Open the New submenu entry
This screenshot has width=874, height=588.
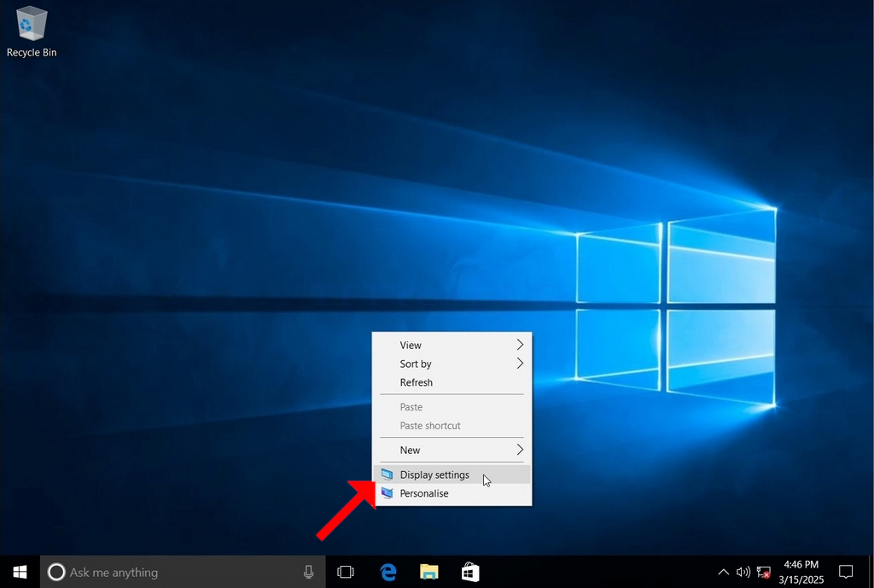tap(452, 450)
